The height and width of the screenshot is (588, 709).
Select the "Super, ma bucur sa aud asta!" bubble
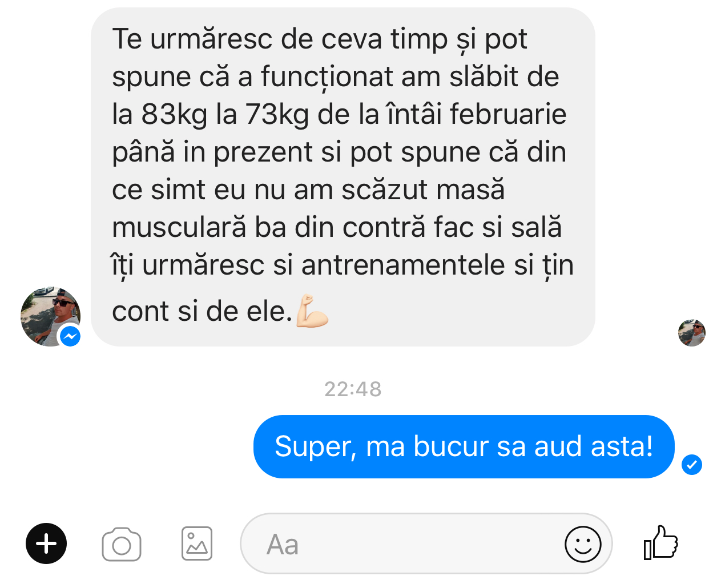click(464, 446)
